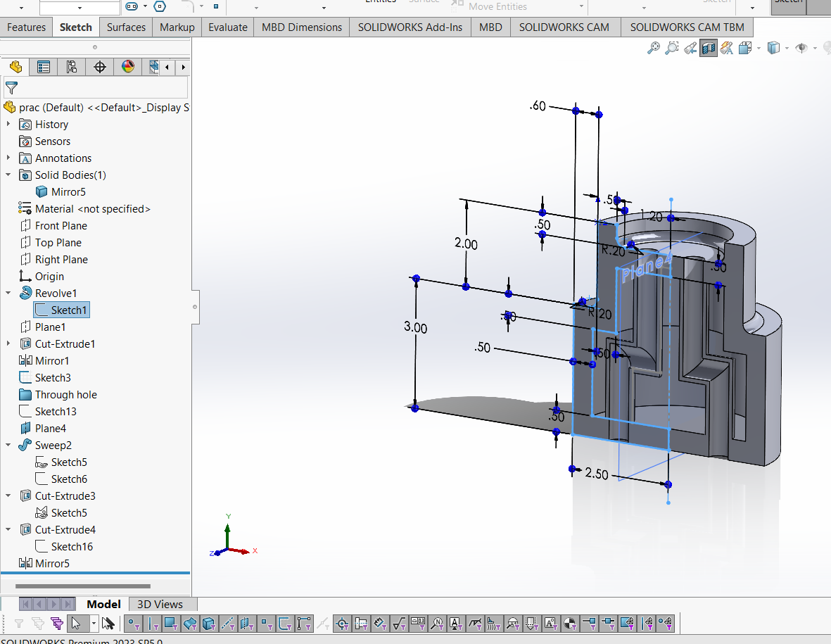This screenshot has width=831, height=644.
Task: Click the sketch segments filter icon
Action: tap(305, 624)
